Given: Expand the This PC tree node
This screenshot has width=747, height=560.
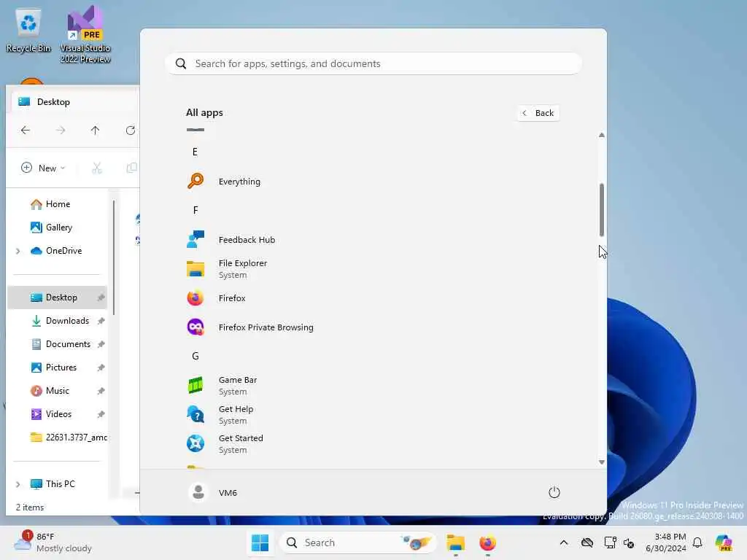Looking at the screenshot, I should click(x=18, y=484).
